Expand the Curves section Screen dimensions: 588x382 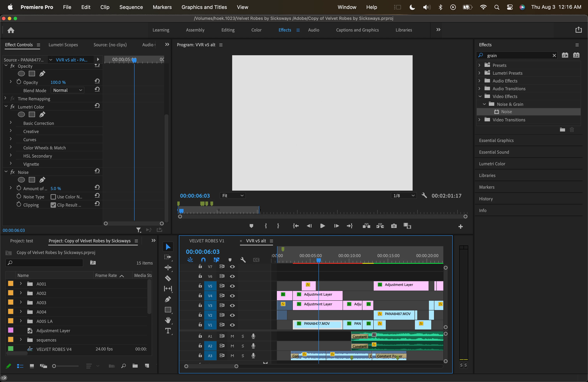click(11, 139)
